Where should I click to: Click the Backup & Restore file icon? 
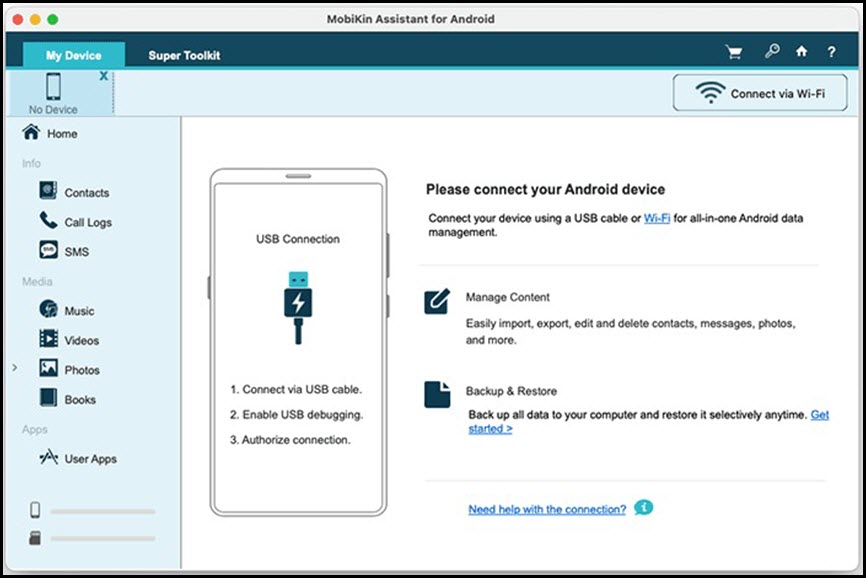click(x=437, y=394)
